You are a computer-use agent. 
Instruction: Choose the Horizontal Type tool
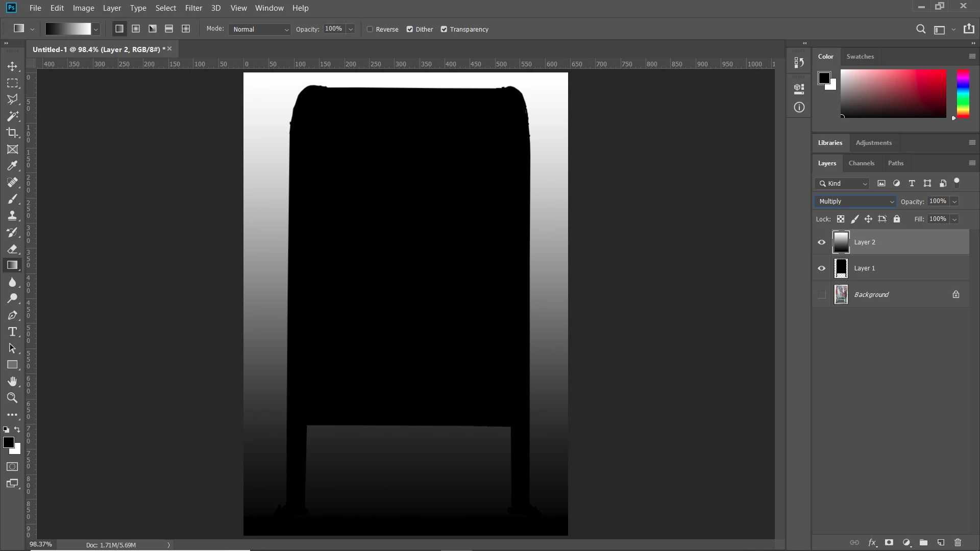coord(12,332)
